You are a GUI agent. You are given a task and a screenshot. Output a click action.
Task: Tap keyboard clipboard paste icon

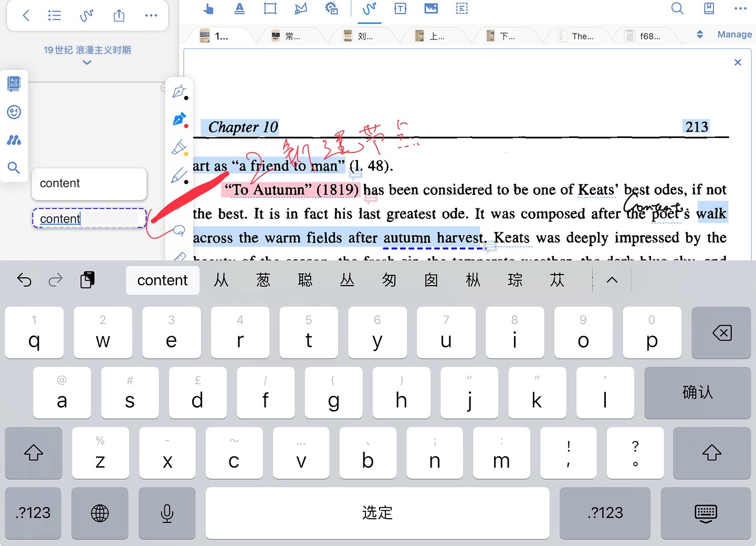pyautogui.click(x=88, y=280)
